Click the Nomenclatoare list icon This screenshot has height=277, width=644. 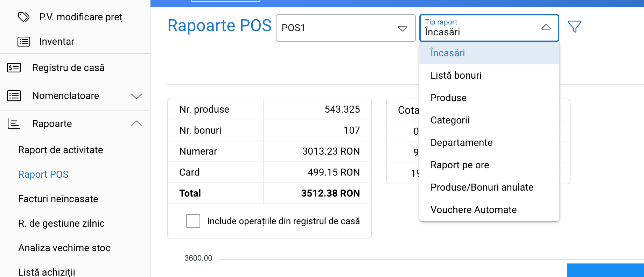pyautogui.click(x=14, y=95)
